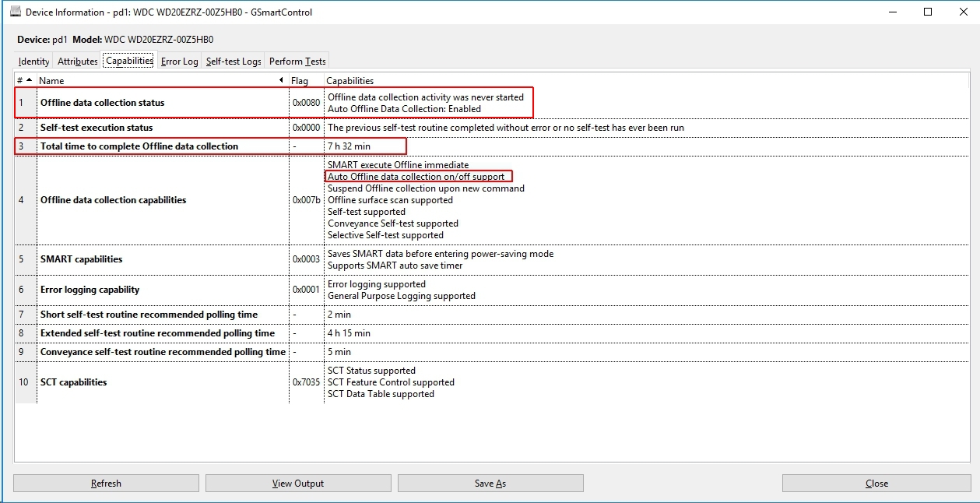Image resolution: width=980 pixels, height=503 pixels.
Task: Select the SCT capabilities row
Action: click(x=492, y=382)
